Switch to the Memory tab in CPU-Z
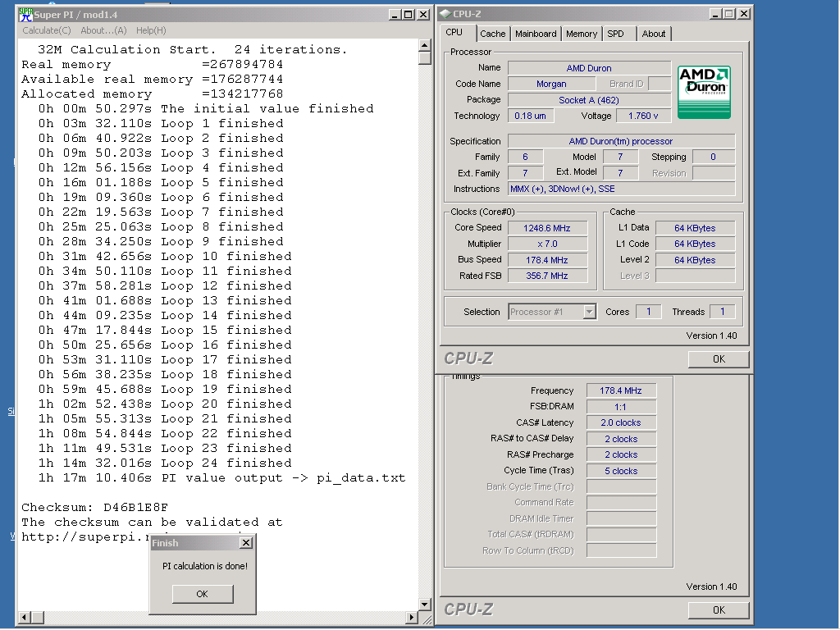Image resolution: width=840 pixels, height=630 pixels. pos(582,34)
